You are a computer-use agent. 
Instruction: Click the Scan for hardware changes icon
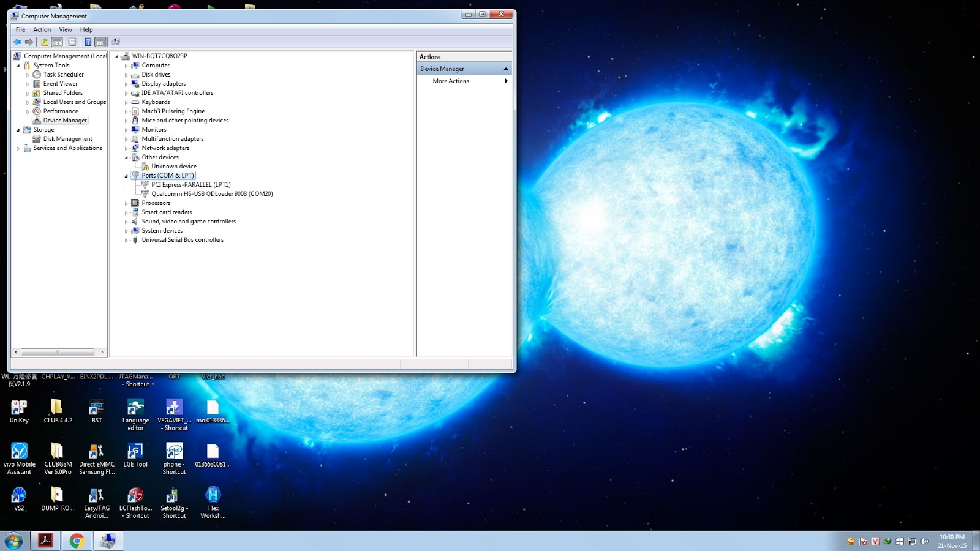tap(116, 42)
